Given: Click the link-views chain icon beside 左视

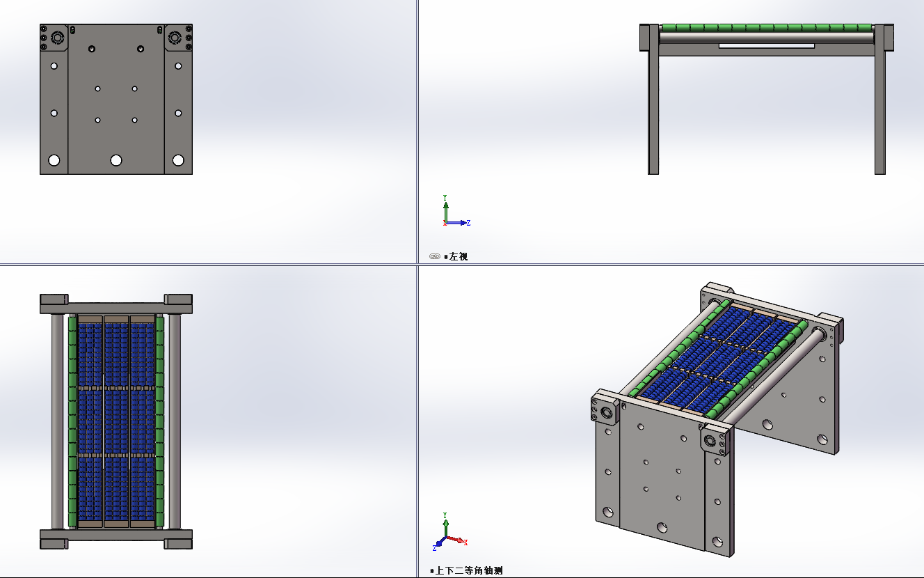Looking at the screenshot, I should tap(435, 256).
